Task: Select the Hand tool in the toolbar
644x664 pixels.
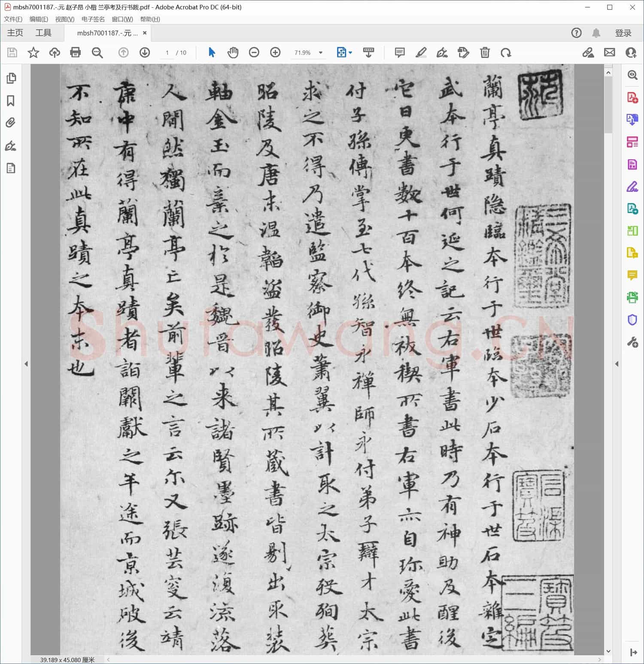Action: 233,52
